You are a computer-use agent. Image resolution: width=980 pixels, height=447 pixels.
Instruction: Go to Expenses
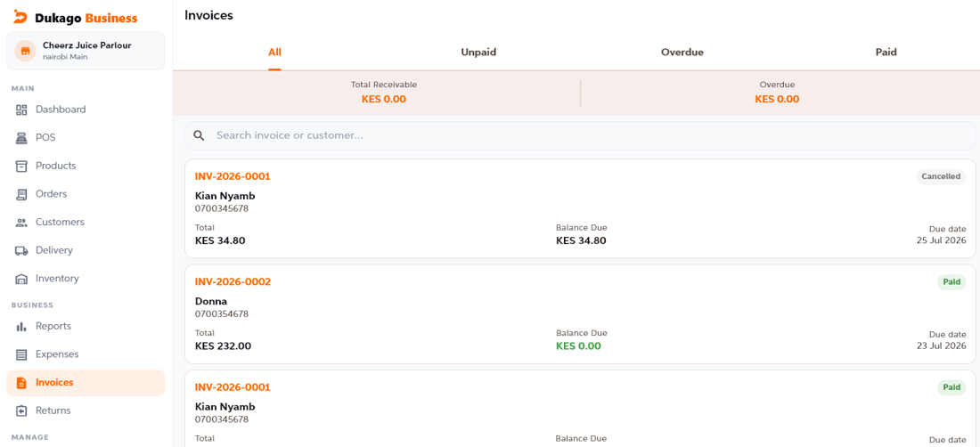(86, 354)
